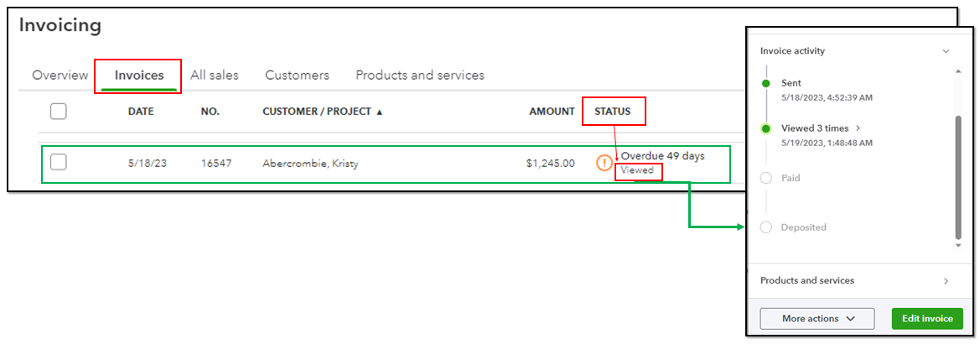Click the activity panel scroll down arrow
Viewport: 980px width, 344px height.
click(x=958, y=246)
